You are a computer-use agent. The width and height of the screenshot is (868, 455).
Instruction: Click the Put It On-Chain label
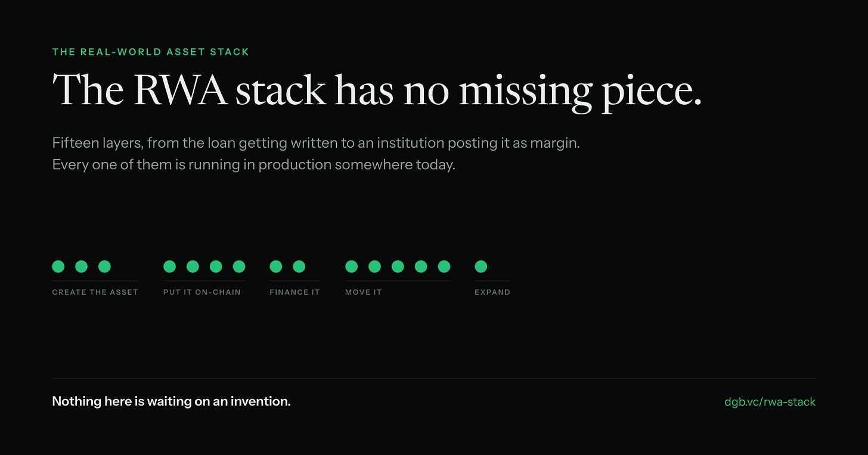point(202,292)
